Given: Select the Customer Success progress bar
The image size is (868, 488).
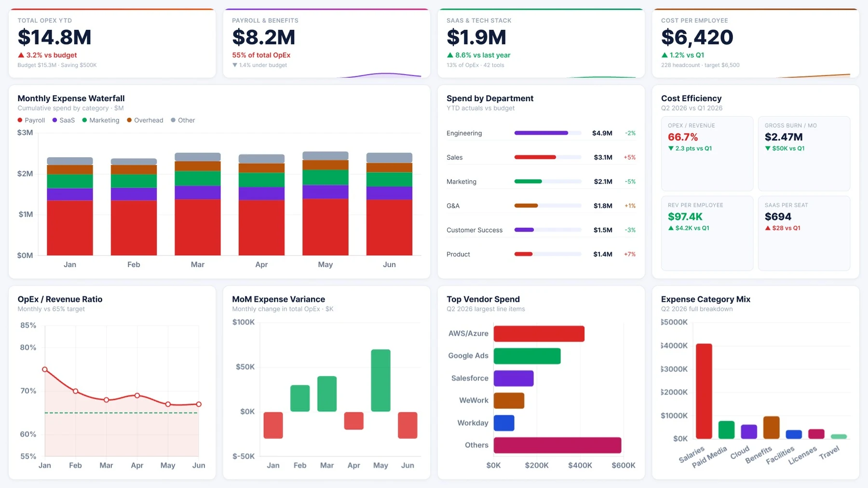Looking at the screenshot, I should pos(548,230).
